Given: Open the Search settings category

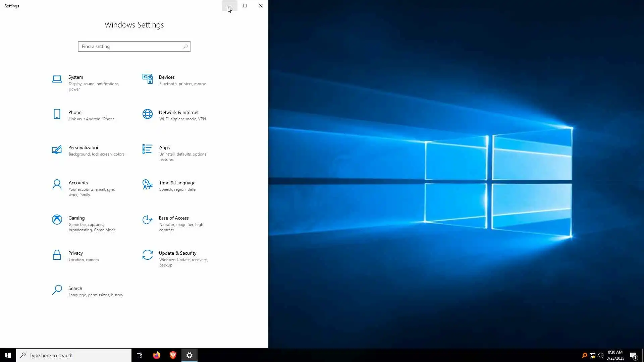Looking at the screenshot, I should coord(75,288).
